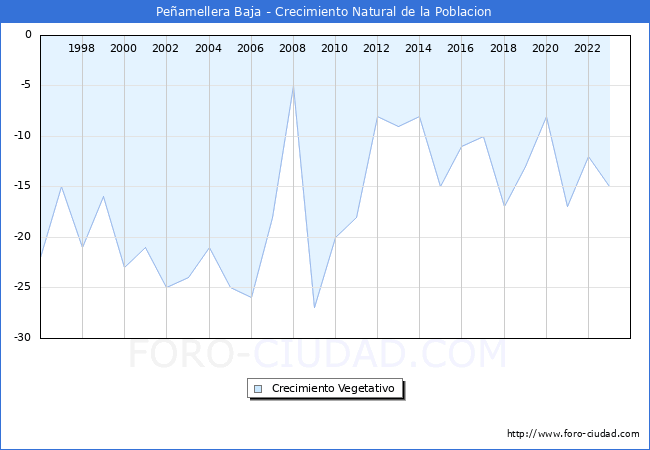Click the -5 value on y-axis

pos(26,85)
